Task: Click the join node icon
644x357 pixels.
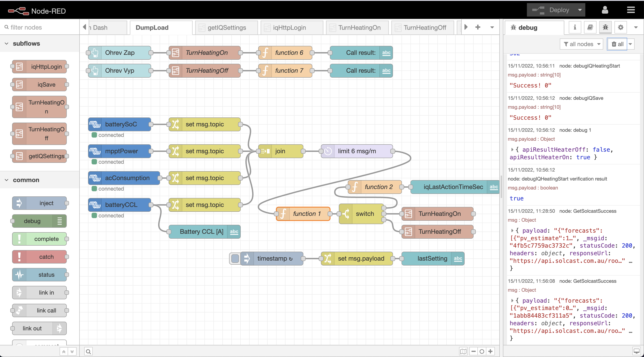Action: [x=265, y=151]
